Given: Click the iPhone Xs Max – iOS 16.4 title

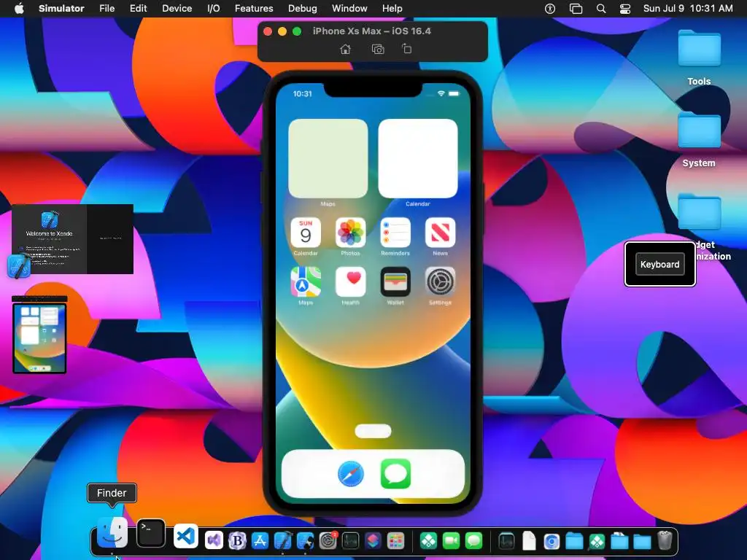Looking at the screenshot, I should 371,31.
